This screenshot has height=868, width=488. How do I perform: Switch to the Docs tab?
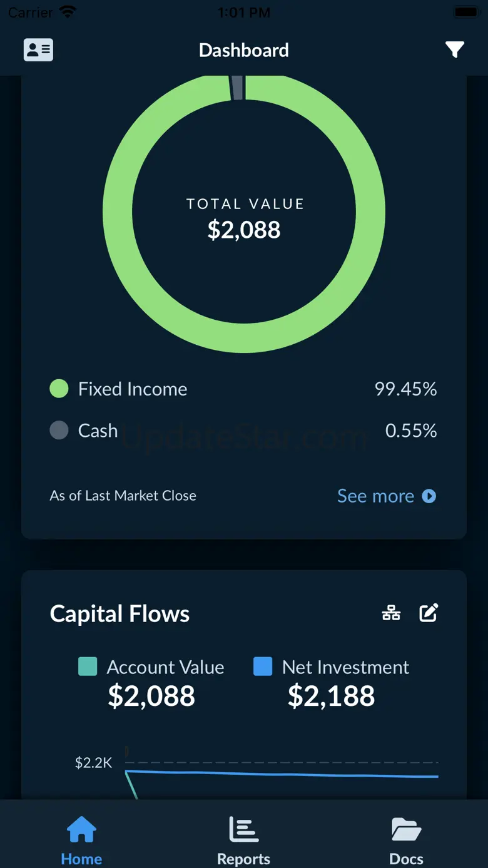(406, 858)
